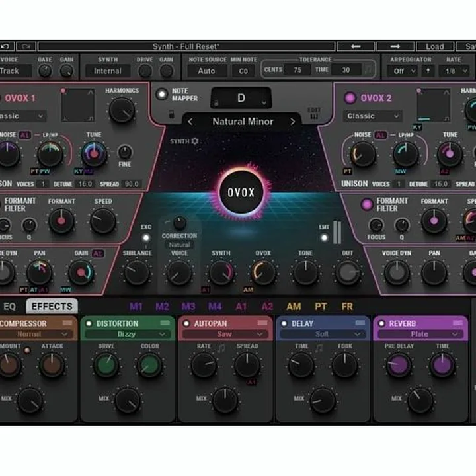Viewport: 476px width, 476px height.
Task: Click the preset name Synth - Full Reset
Action: tap(186, 46)
